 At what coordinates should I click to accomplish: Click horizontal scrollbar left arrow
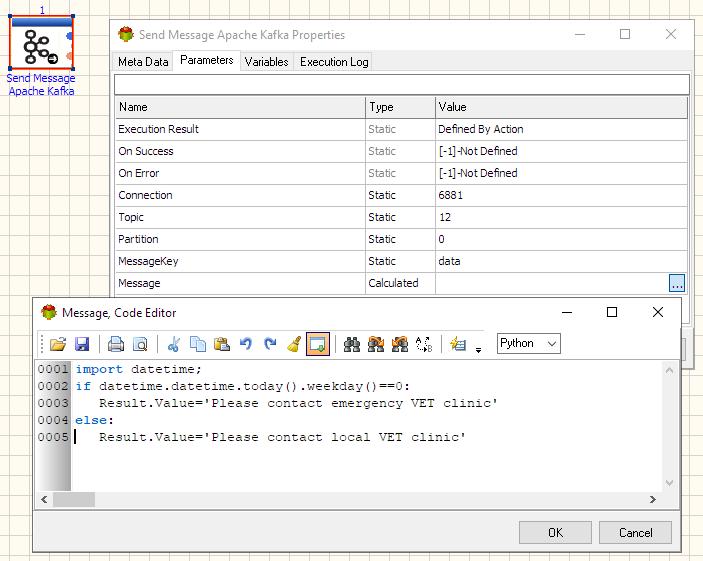(x=44, y=499)
